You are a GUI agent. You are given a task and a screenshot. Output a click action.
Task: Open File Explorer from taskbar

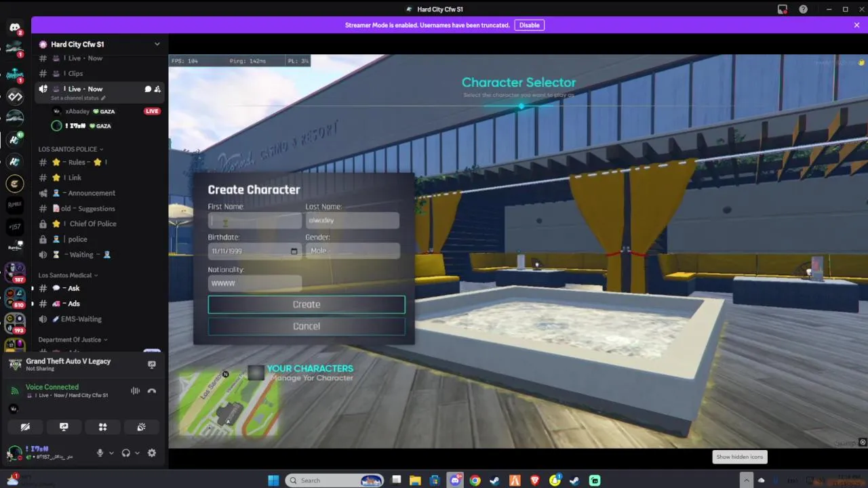415,481
